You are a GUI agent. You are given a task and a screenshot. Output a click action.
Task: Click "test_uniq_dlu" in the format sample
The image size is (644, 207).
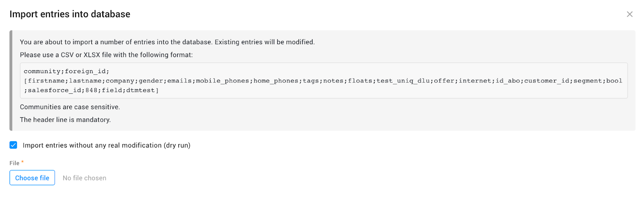point(403,81)
